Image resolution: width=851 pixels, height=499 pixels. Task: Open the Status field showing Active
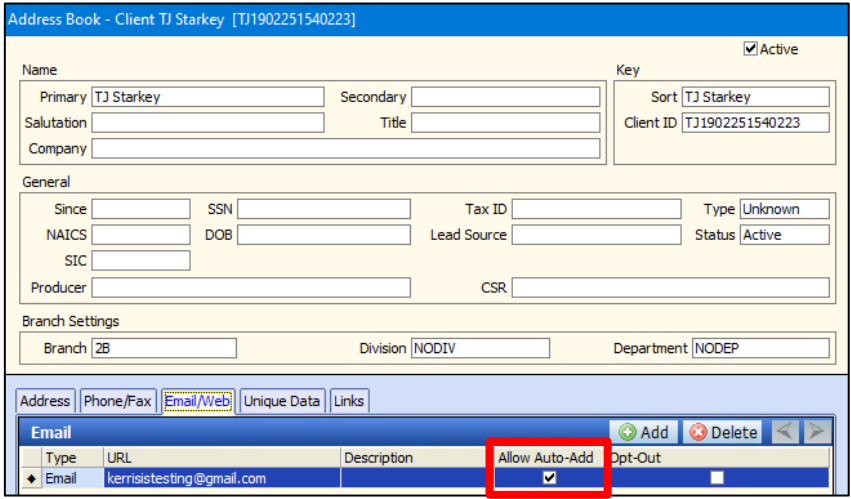click(x=784, y=235)
